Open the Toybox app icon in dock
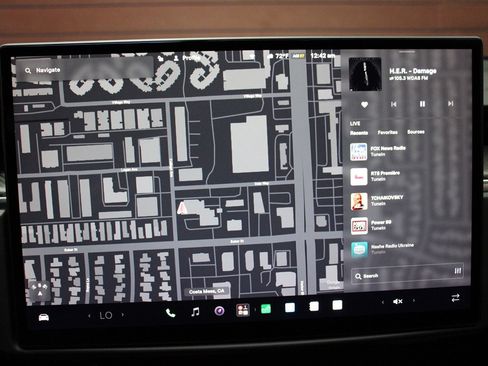Screen dimensions: 488x366 [243, 310]
